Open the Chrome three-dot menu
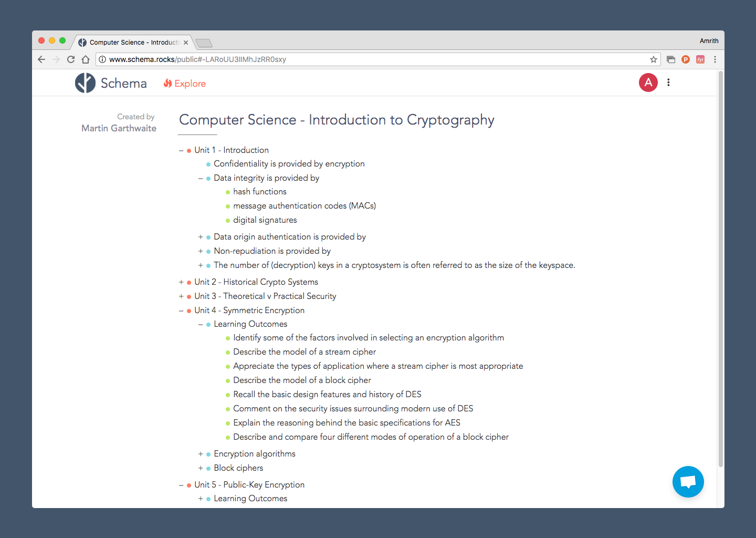The height and width of the screenshot is (538, 756). click(715, 59)
